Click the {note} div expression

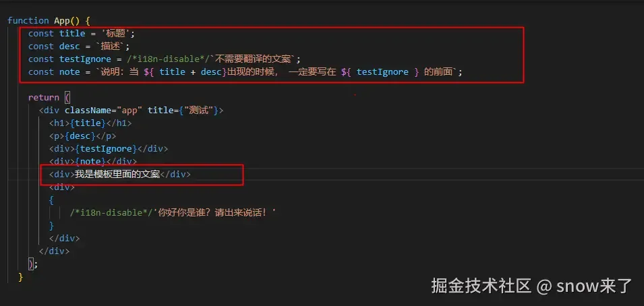click(90, 161)
